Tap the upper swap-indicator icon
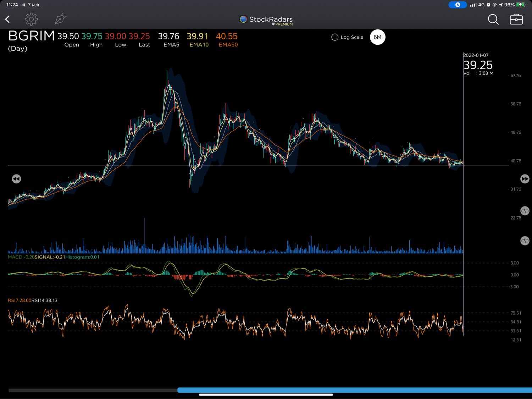This screenshot has width=532, height=399. point(525,211)
